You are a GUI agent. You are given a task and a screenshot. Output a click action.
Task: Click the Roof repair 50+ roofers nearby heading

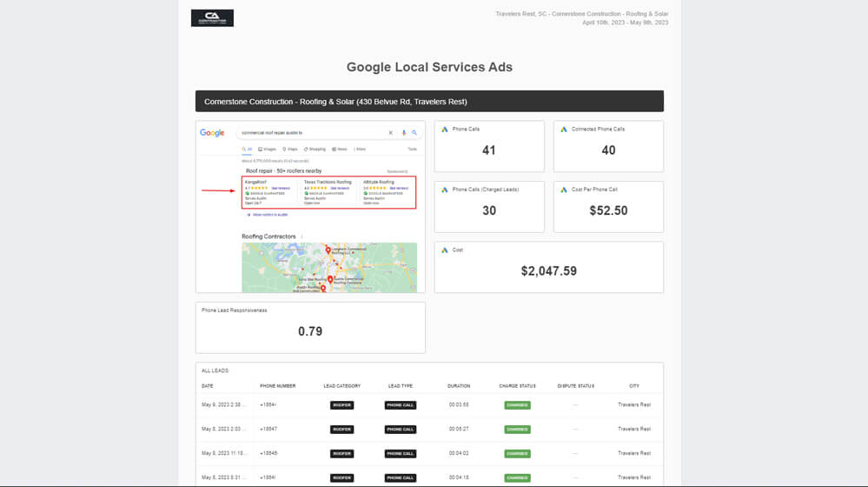click(x=283, y=171)
